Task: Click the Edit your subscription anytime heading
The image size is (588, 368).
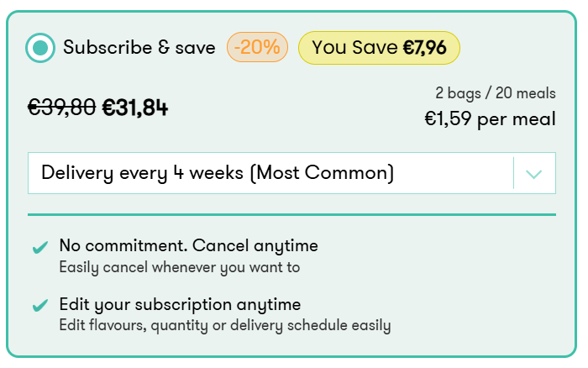Action: click(180, 304)
